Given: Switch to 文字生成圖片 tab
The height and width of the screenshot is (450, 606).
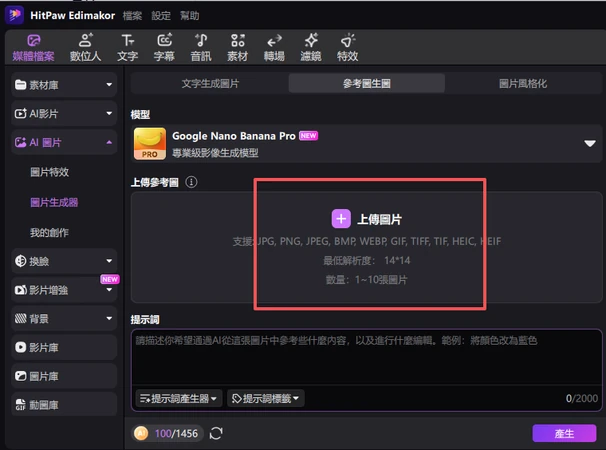Looking at the screenshot, I should pos(210,84).
